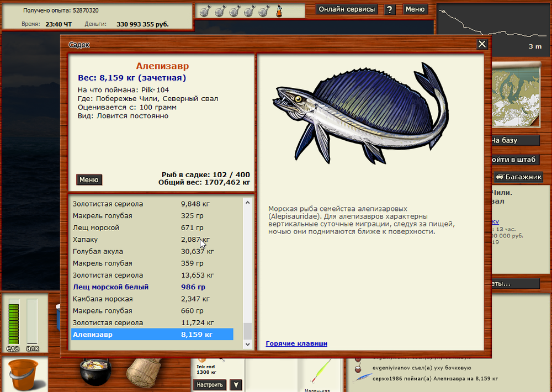552x392 pixels.
Task: Click the Настроить button
Action: point(210,385)
